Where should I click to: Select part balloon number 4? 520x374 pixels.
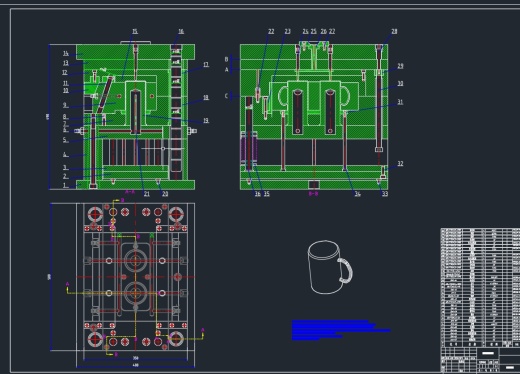pyautogui.click(x=65, y=155)
